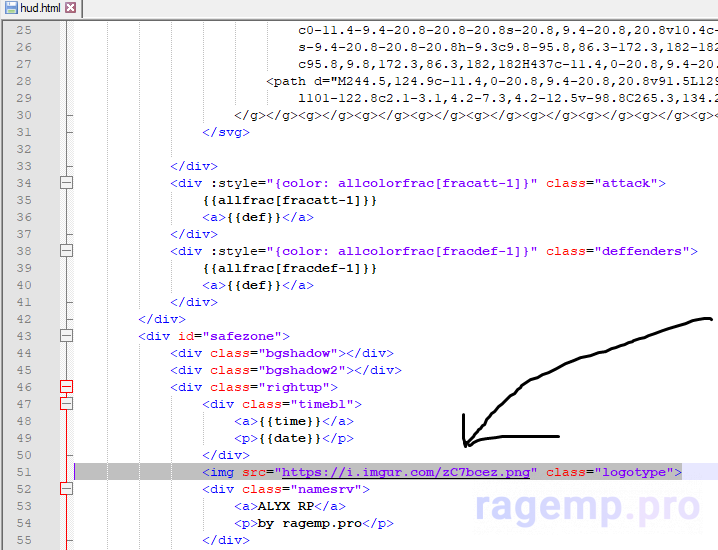Click line number 51 in the margin
Viewport: 718px width, 550px height.
(x=24, y=472)
